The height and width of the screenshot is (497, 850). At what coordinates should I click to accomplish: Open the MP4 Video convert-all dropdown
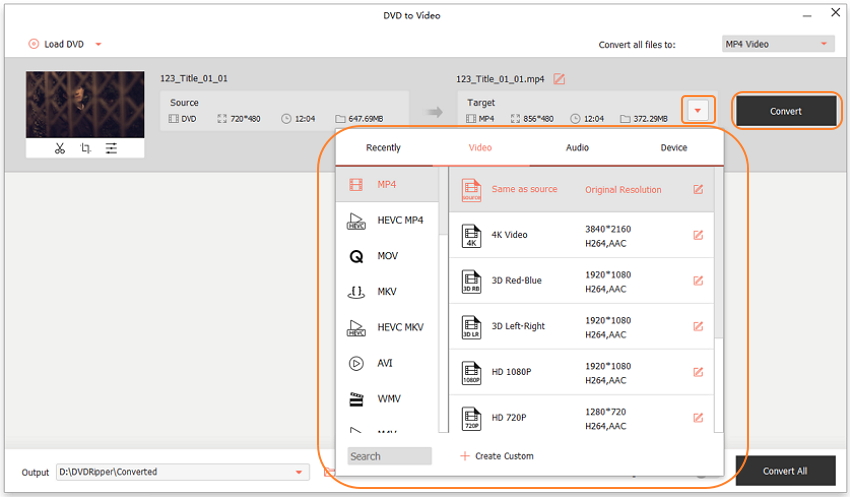(x=778, y=44)
